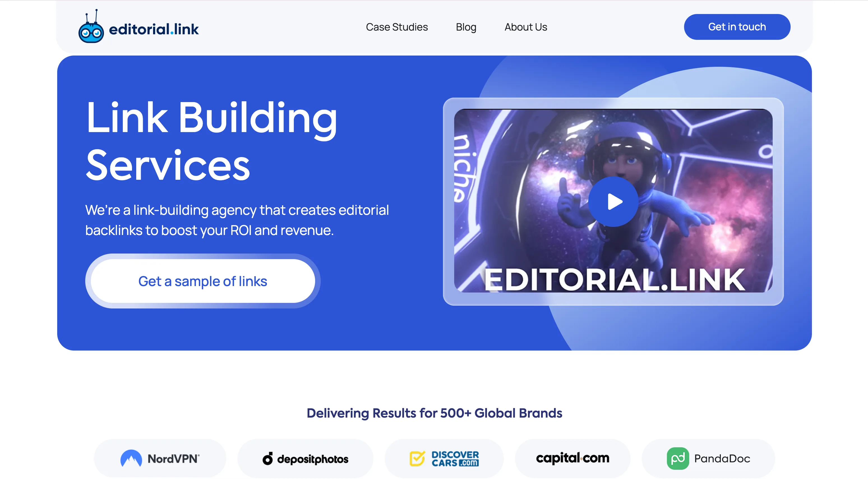Click the editorial.link robot mascot logo

(x=92, y=26)
